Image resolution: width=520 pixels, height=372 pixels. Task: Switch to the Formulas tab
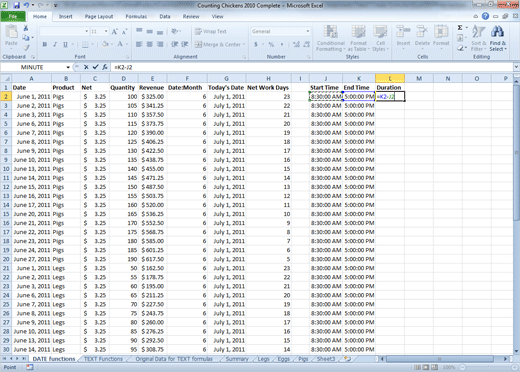[x=136, y=16]
